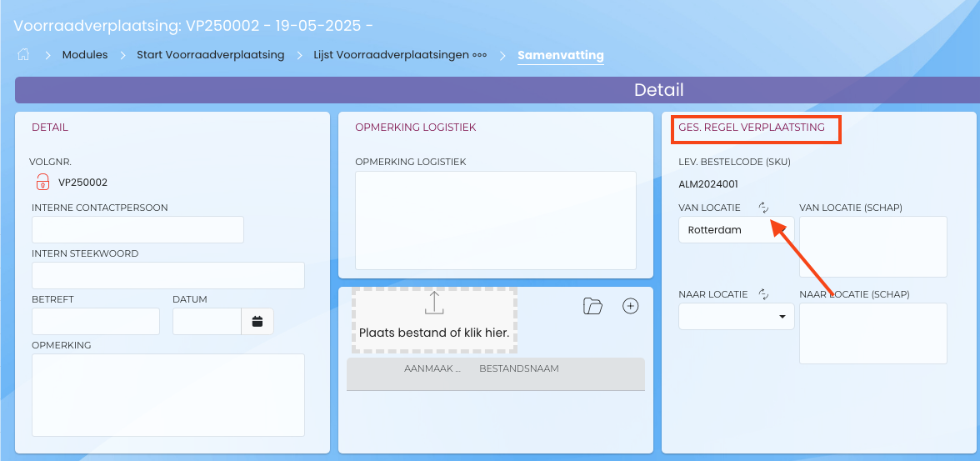This screenshot has width=980, height=461.
Task: Click the Opmerking Logistiek panel heading
Action: tap(416, 128)
